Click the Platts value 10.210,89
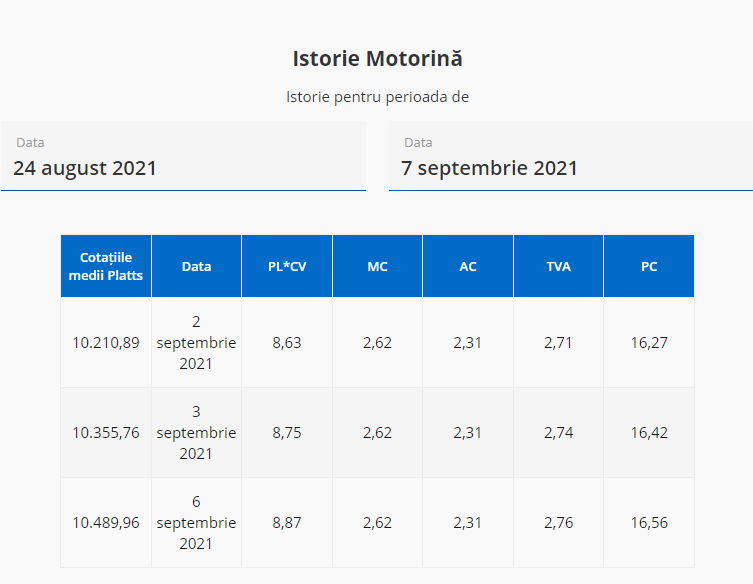The height and width of the screenshot is (584, 753). tap(106, 342)
